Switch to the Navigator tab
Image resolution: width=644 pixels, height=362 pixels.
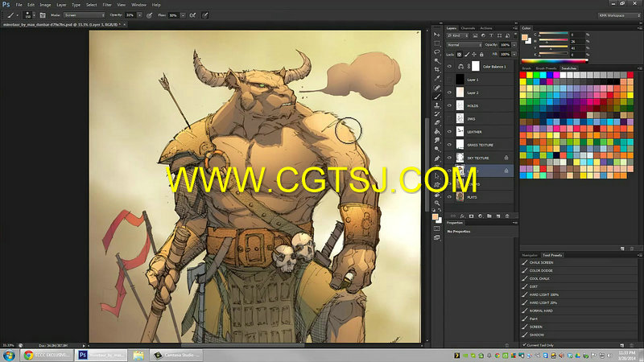coord(530,255)
